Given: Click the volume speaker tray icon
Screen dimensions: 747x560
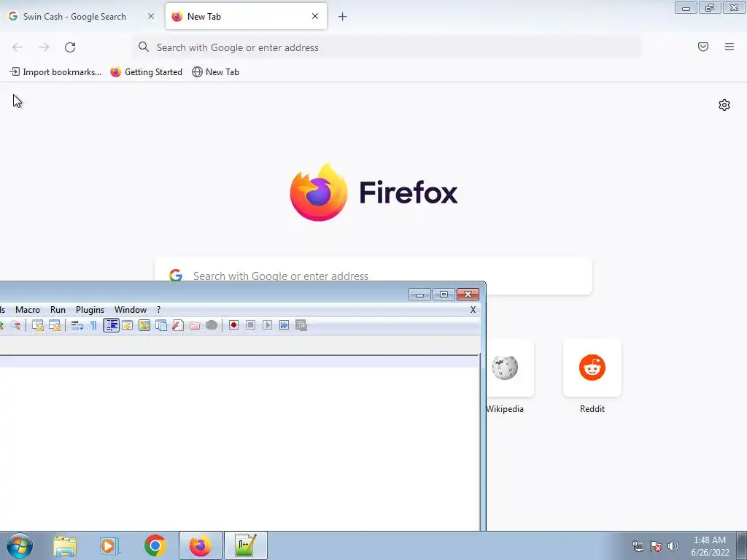Looking at the screenshot, I should pos(673,546).
